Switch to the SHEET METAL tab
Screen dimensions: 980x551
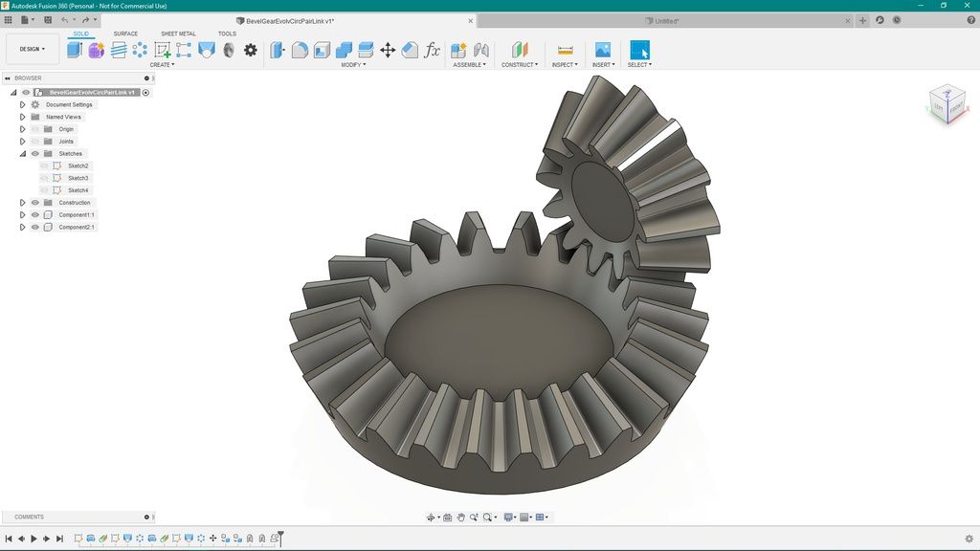(x=178, y=33)
